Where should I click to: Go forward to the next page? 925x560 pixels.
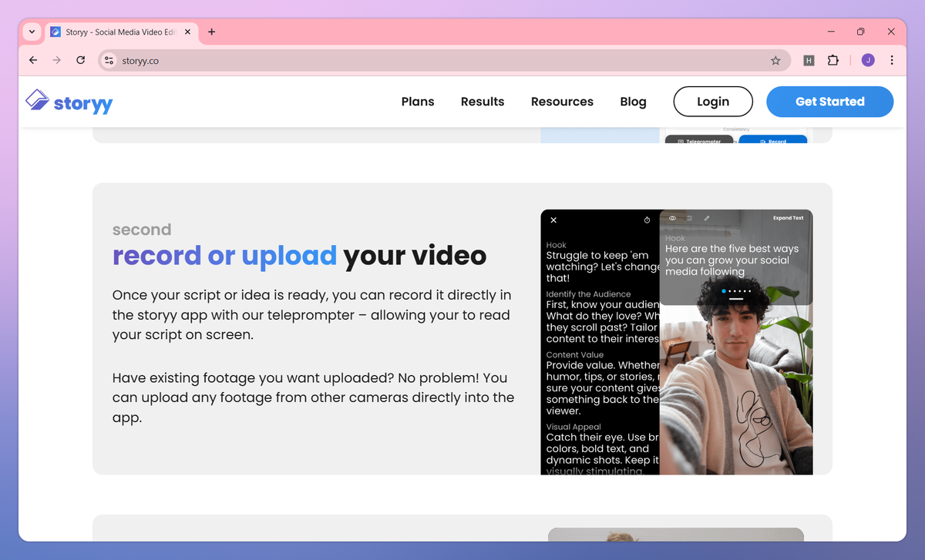(x=56, y=60)
